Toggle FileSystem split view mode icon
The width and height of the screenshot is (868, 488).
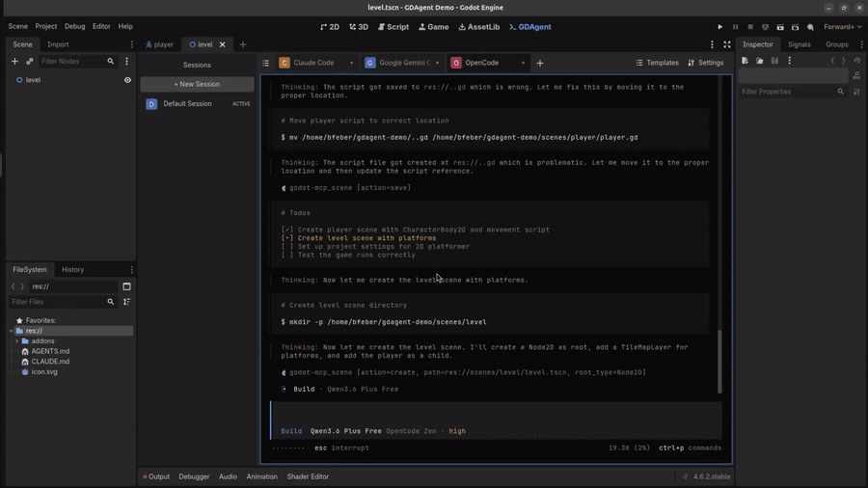126,286
